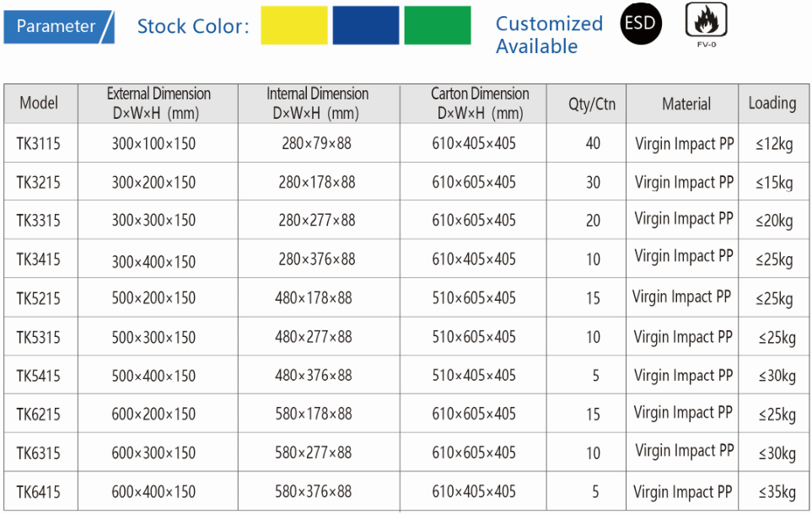Click the Model column header
This screenshot has width=812, height=514.
40,104
